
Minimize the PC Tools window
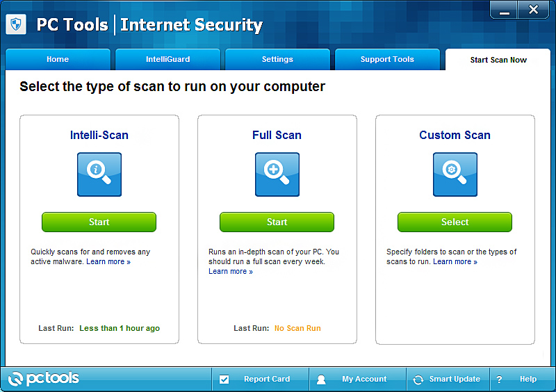(504, 10)
